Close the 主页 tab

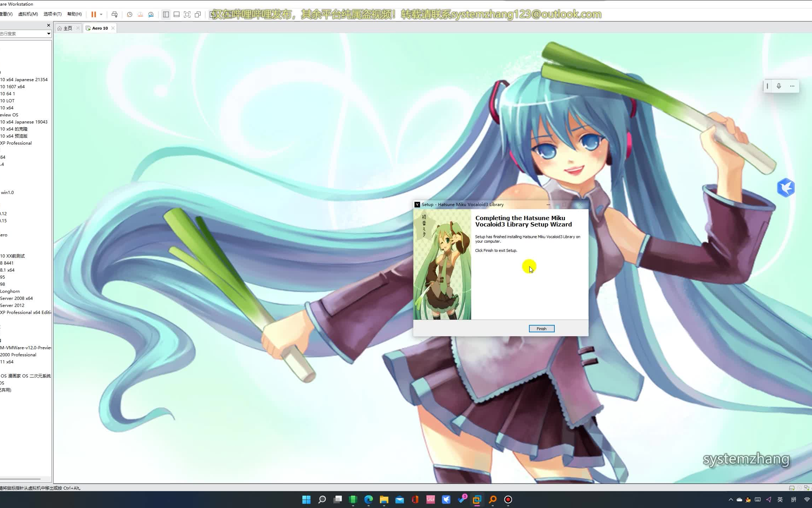[x=78, y=28]
